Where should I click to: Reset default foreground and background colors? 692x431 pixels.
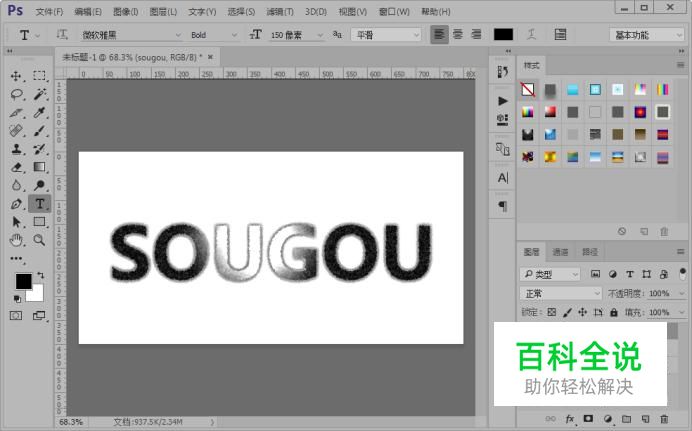tap(17, 299)
